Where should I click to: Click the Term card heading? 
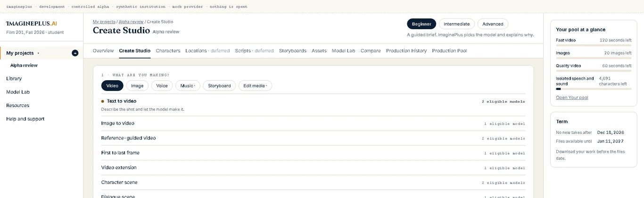point(562,121)
